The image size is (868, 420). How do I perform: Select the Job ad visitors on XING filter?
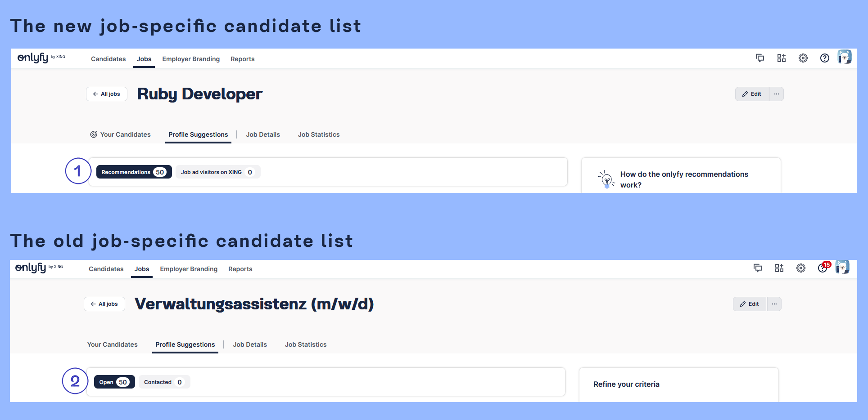217,172
